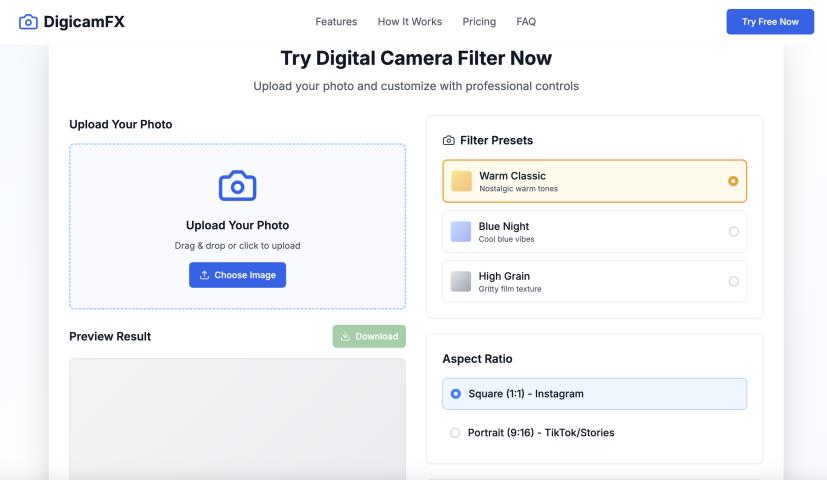The image size is (827, 480).
Task: Click the download arrow icon
Action: pyautogui.click(x=346, y=337)
